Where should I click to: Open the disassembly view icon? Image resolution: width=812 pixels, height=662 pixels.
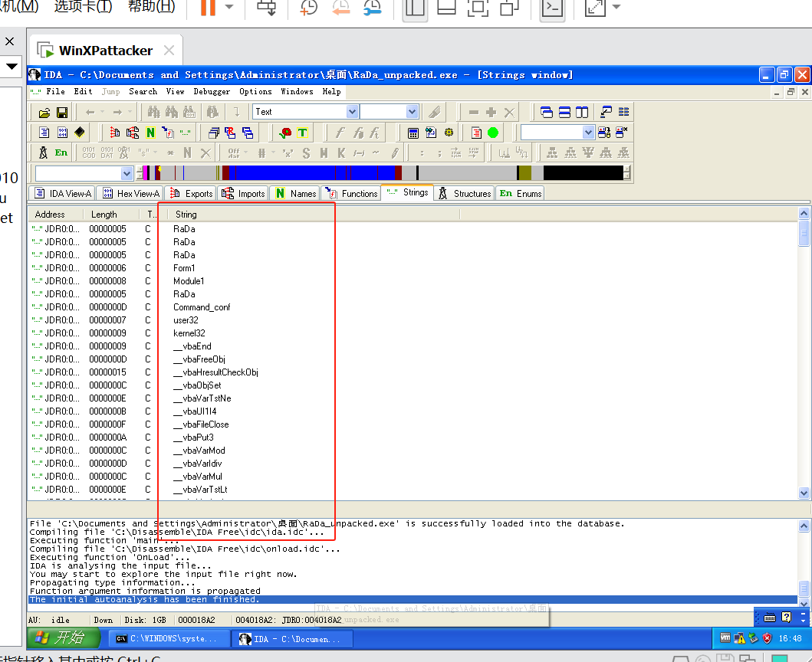pyautogui.click(x=44, y=133)
